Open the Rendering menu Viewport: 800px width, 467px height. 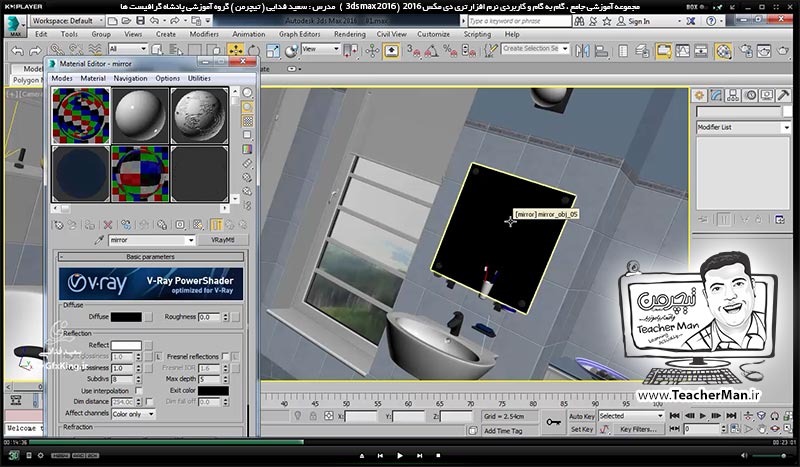[349, 34]
